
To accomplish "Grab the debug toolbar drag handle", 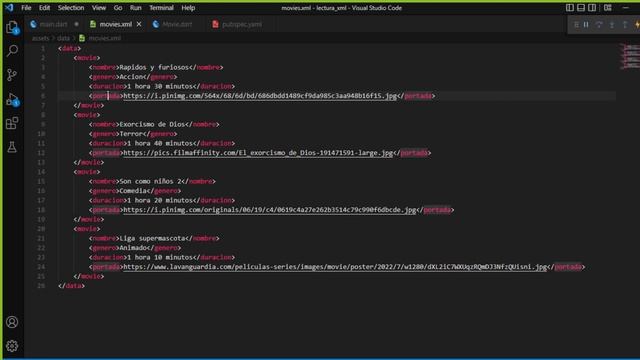I will 576,25.
